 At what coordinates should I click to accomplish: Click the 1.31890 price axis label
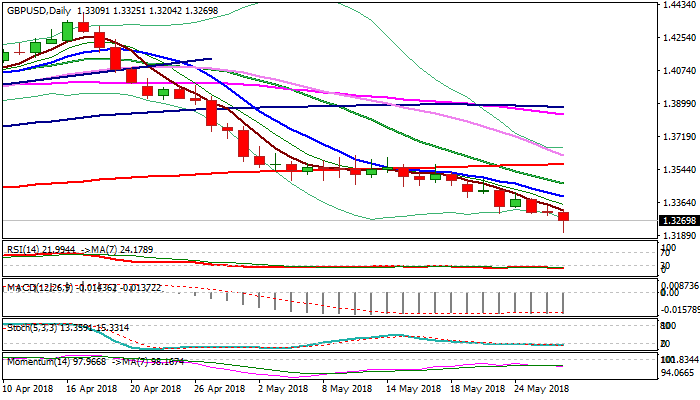[679, 236]
